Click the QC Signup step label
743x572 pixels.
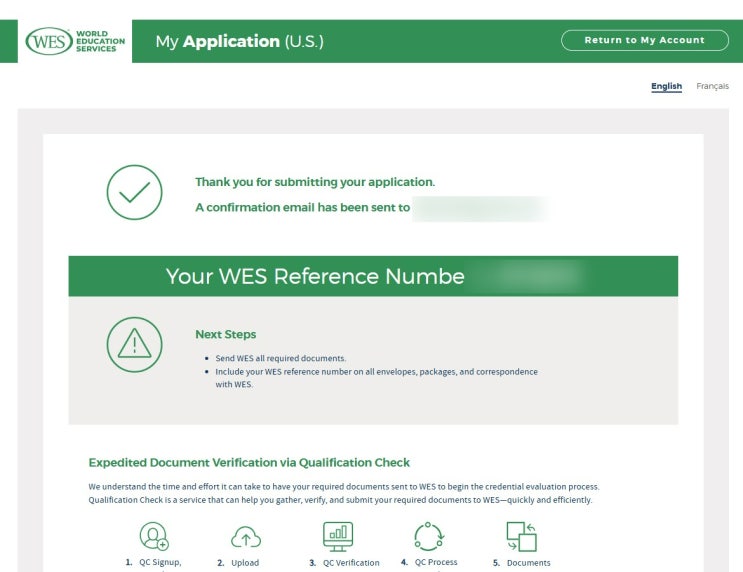(x=160, y=563)
